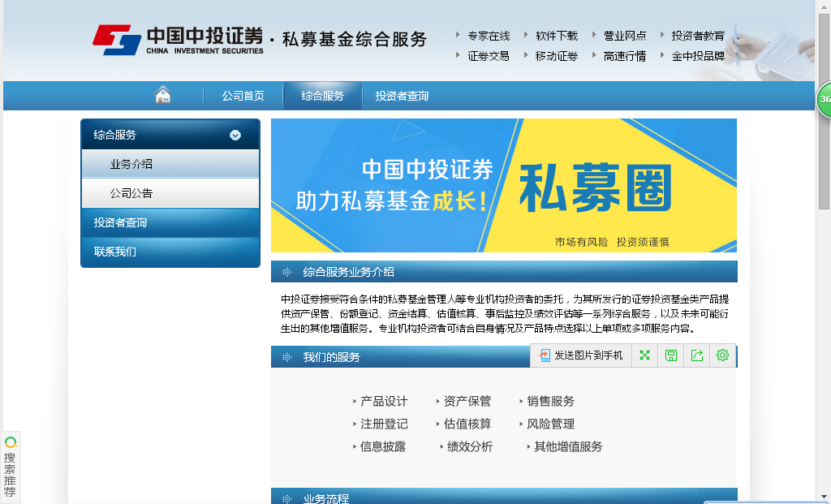Open the settings gear in image toolbar
The image size is (831, 504).
click(722, 355)
